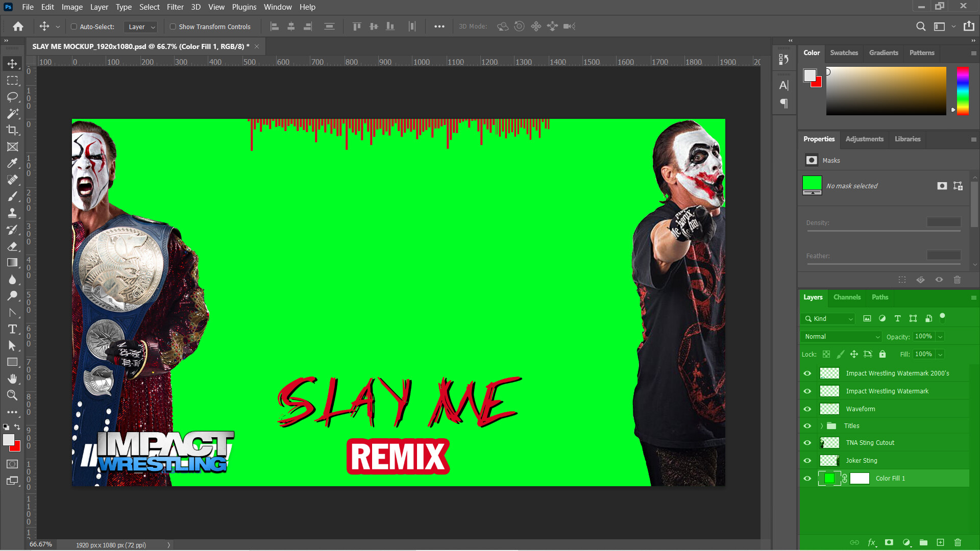Viewport: 980px width, 551px height.
Task: Hide the Waveform layer
Action: (x=807, y=409)
